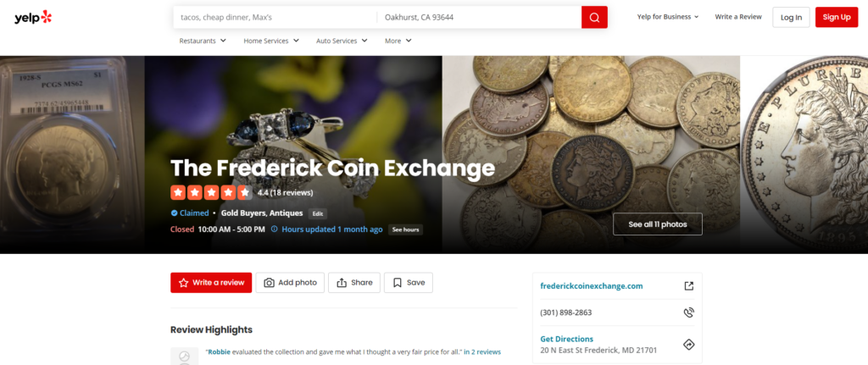Open the frederickcoinexchange.com website link
868x365 pixels.
(x=591, y=286)
